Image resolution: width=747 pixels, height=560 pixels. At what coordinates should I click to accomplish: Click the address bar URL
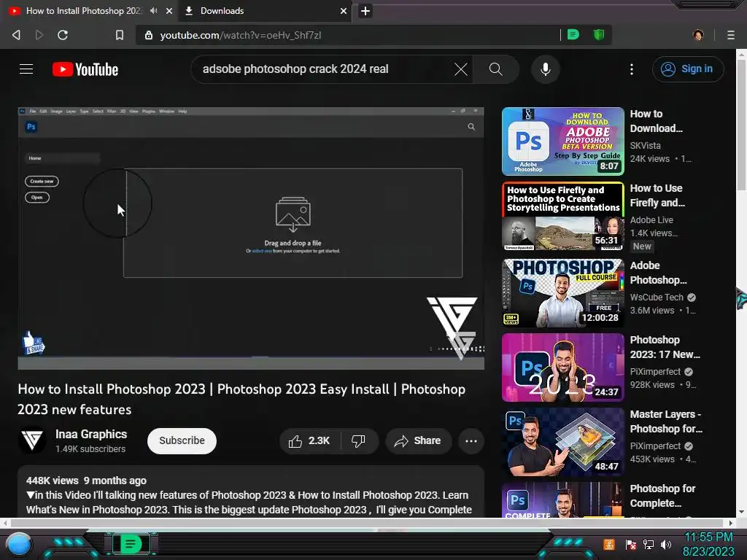[x=240, y=35]
